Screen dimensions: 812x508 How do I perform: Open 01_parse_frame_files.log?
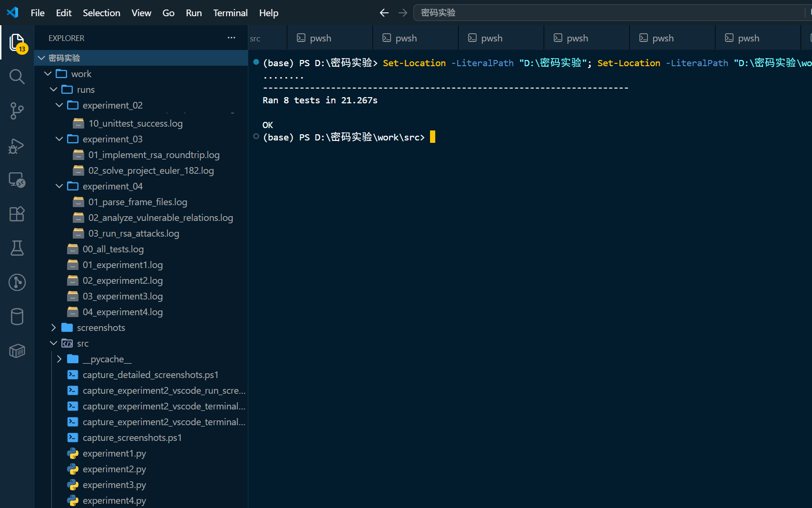click(x=141, y=202)
